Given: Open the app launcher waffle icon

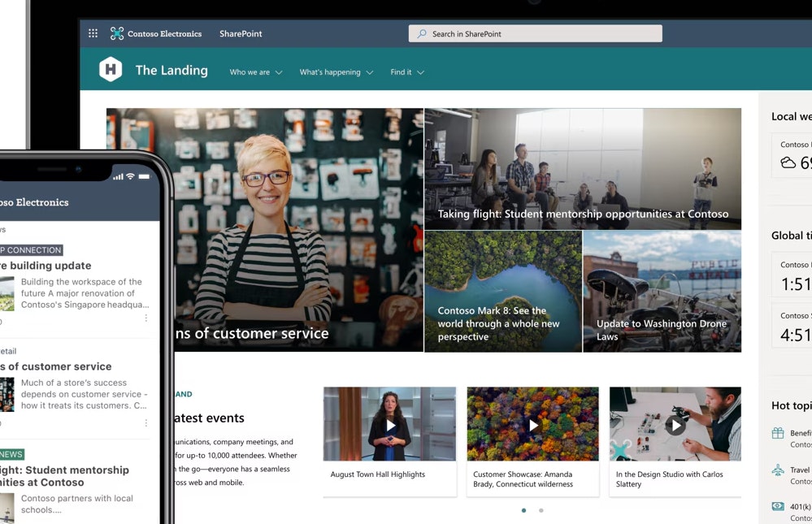Looking at the screenshot, I should tap(93, 33).
